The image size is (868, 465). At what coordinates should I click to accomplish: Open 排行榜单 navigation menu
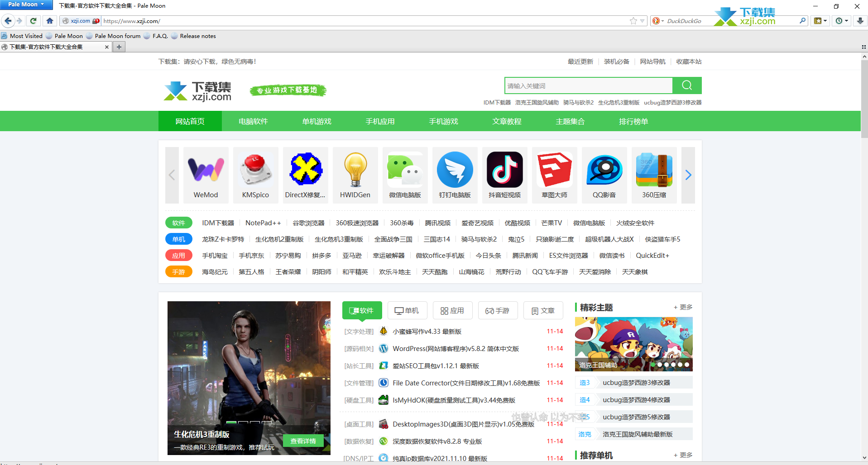(634, 121)
